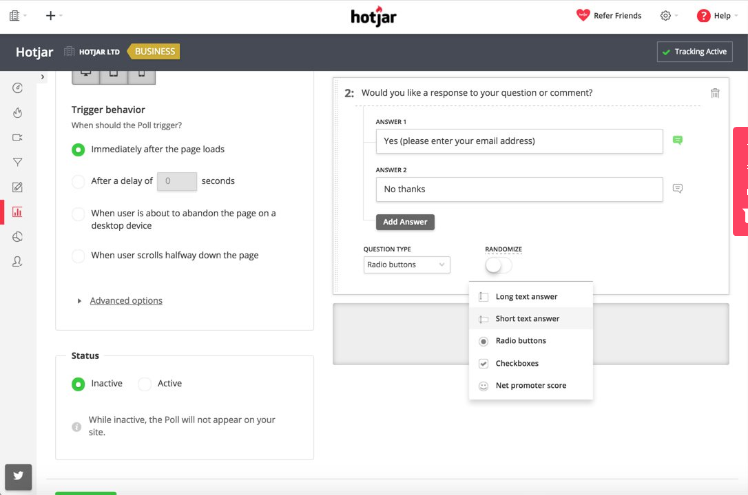This screenshot has width=748, height=495.
Task: Click the green comment icon for Answer 1
Action: point(677,140)
